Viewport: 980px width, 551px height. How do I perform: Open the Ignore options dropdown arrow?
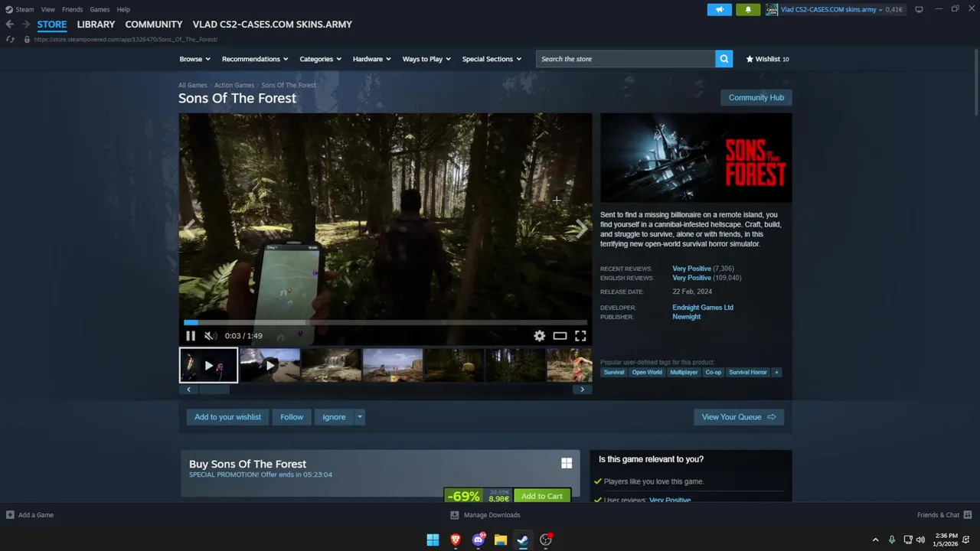pos(359,417)
